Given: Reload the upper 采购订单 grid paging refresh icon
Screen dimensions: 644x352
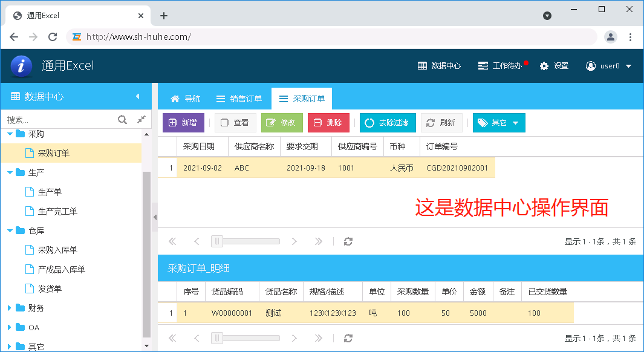Looking at the screenshot, I should tap(348, 241).
